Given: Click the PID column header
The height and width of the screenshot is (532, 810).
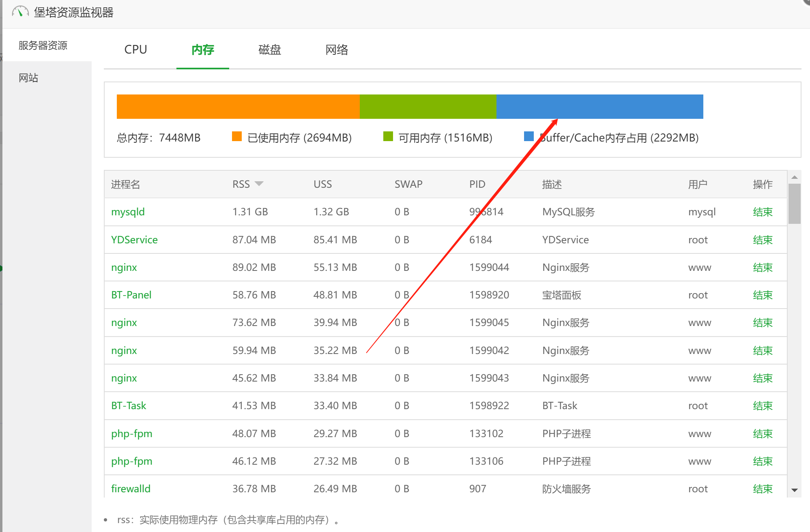Looking at the screenshot, I should [477, 184].
